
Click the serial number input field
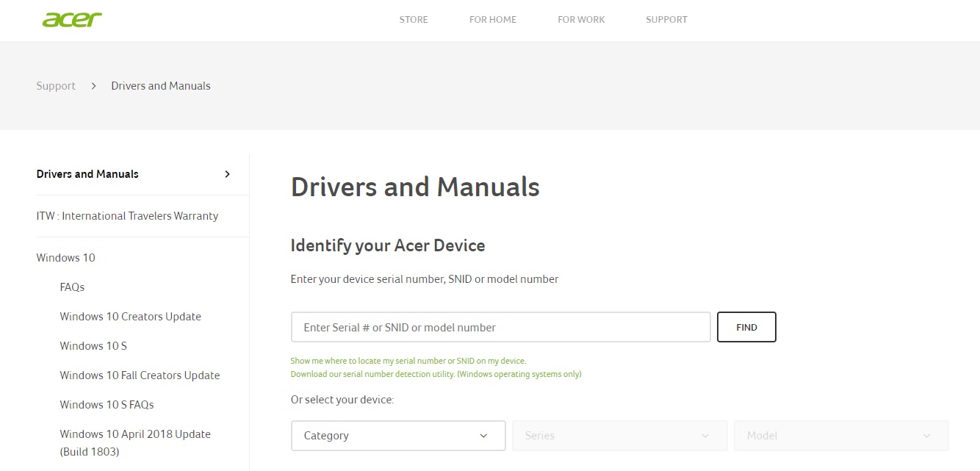[500, 328]
